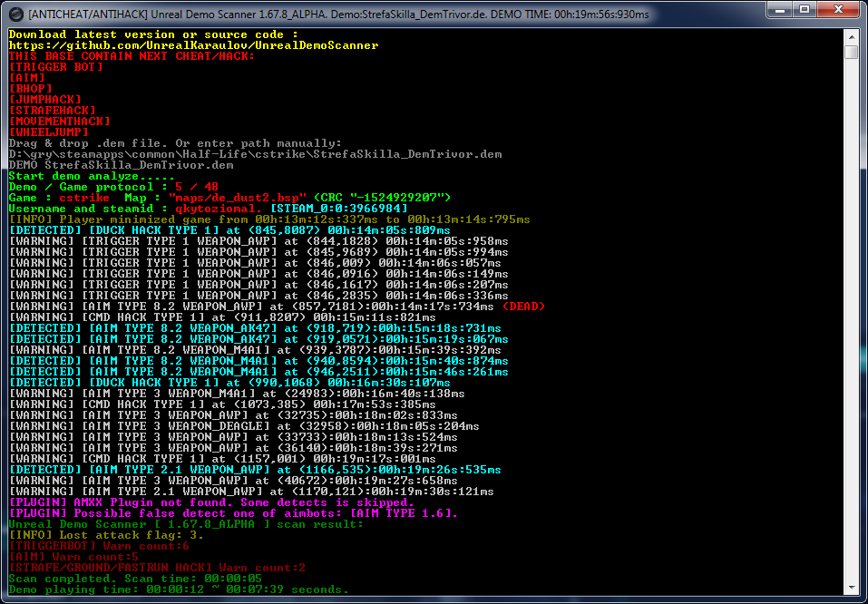The image size is (868, 604).
Task: Click the GitHub UnrealDemoScanner URL text
Action: [x=194, y=45]
